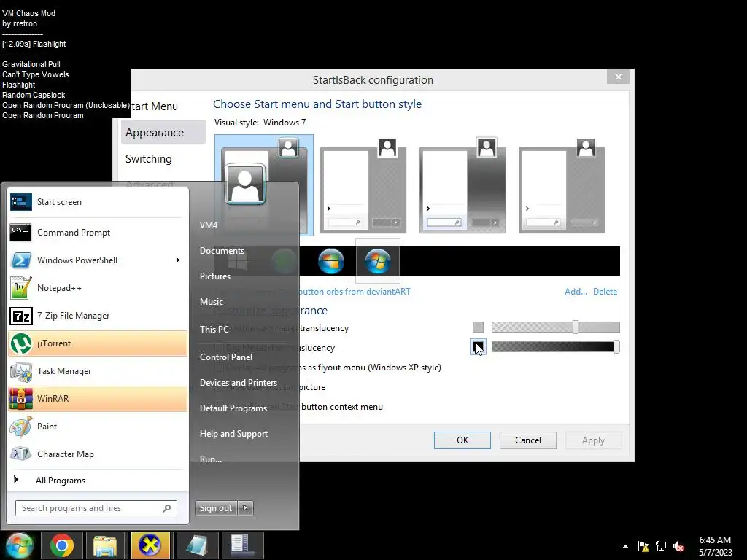Open Character Map from Start menu
This screenshot has width=747, height=560.
point(98,454)
